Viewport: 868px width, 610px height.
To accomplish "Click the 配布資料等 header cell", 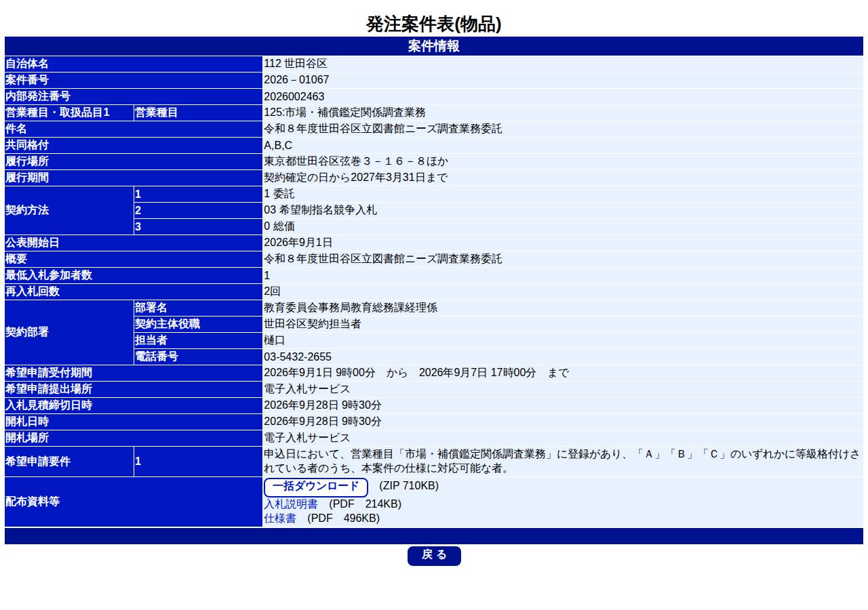I will [134, 502].
